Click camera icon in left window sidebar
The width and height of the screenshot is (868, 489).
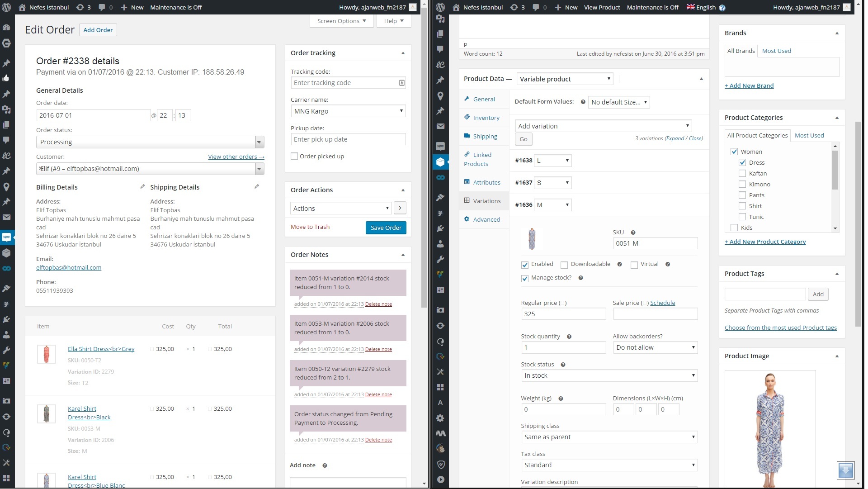coord(6,401)
